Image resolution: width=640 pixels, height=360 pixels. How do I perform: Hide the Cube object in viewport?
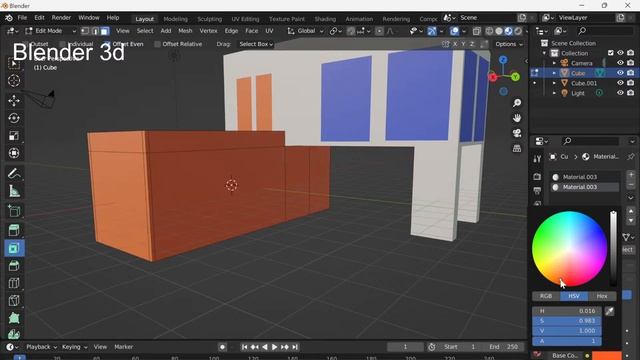pyautogui.click(x=620, y=73)
